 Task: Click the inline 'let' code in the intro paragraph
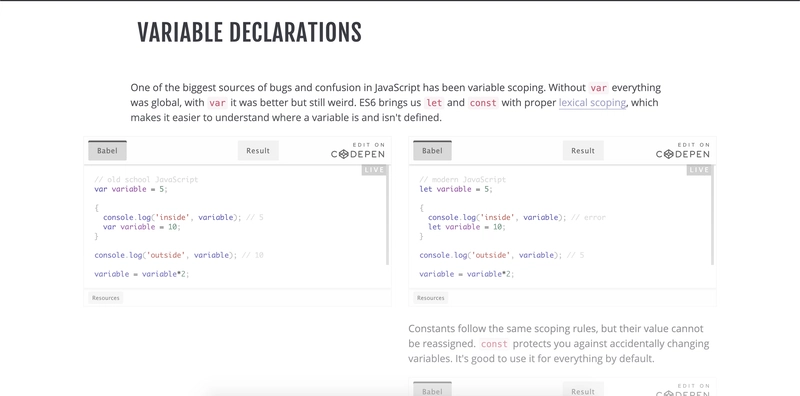(x=434, y=103)
